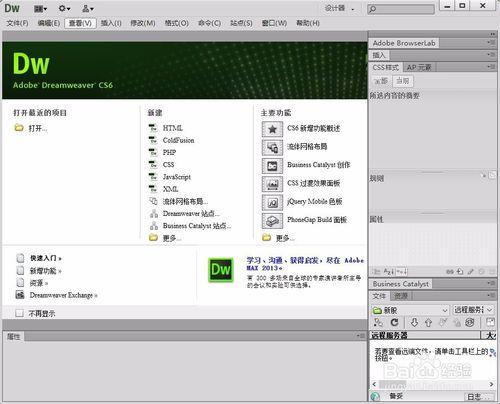Tick the 不再显示 checkbox
This screenshot has width=500, height=404.
point(20,313)
